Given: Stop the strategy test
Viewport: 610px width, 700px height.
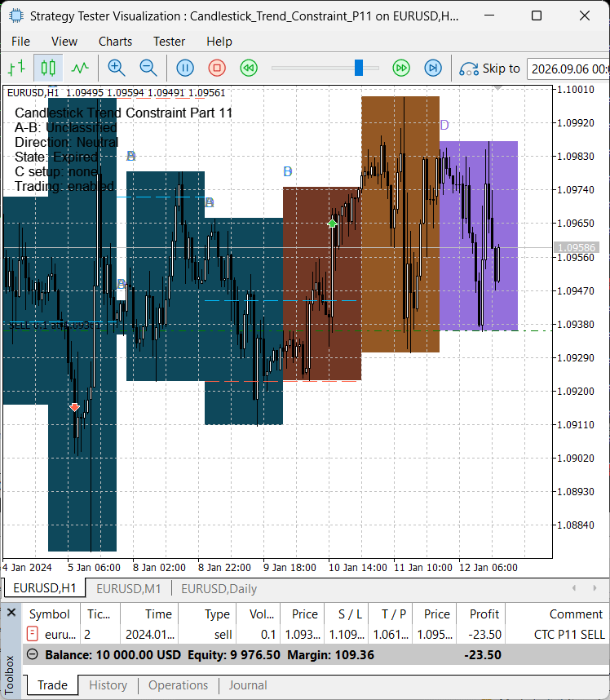Looking at the screenshot, I should click(x=217, y=68).
